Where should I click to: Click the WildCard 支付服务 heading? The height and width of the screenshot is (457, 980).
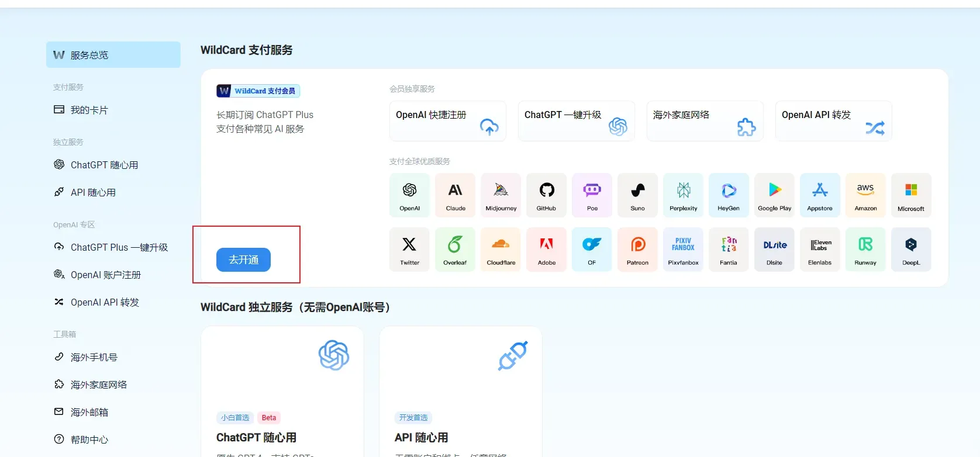pos(247,50)
